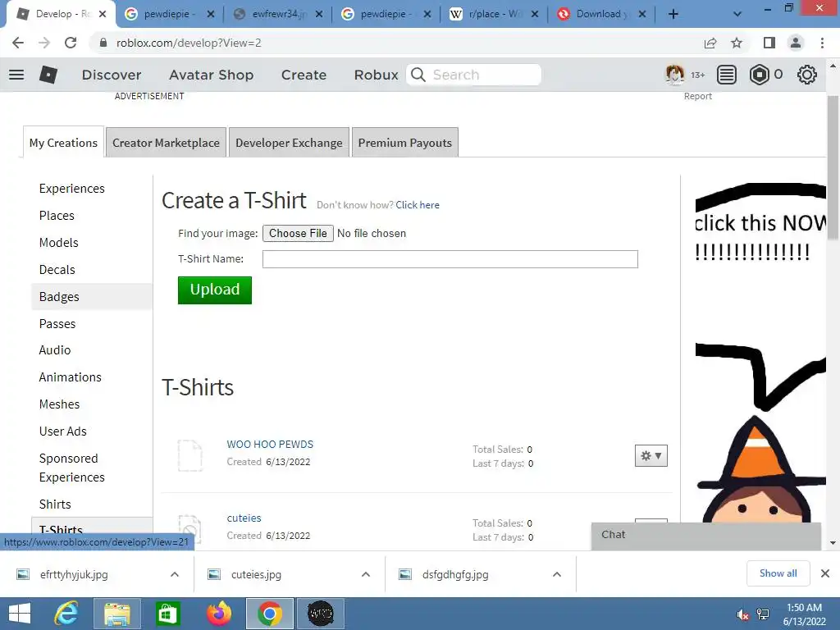
Task: Click the Chrome taskbar icon
Action: pyautogui.click(x=269, y=614)
